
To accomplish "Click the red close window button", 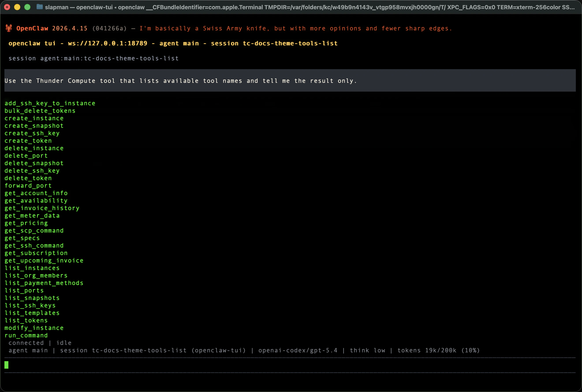I will (7, 7).
